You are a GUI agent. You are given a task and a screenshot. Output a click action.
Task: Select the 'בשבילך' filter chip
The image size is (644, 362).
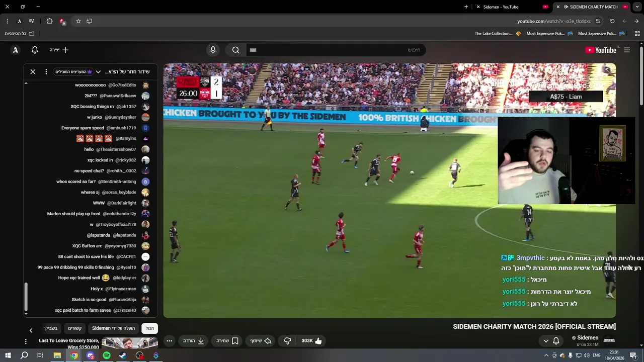pyautogui.click(x=51, y=328)
